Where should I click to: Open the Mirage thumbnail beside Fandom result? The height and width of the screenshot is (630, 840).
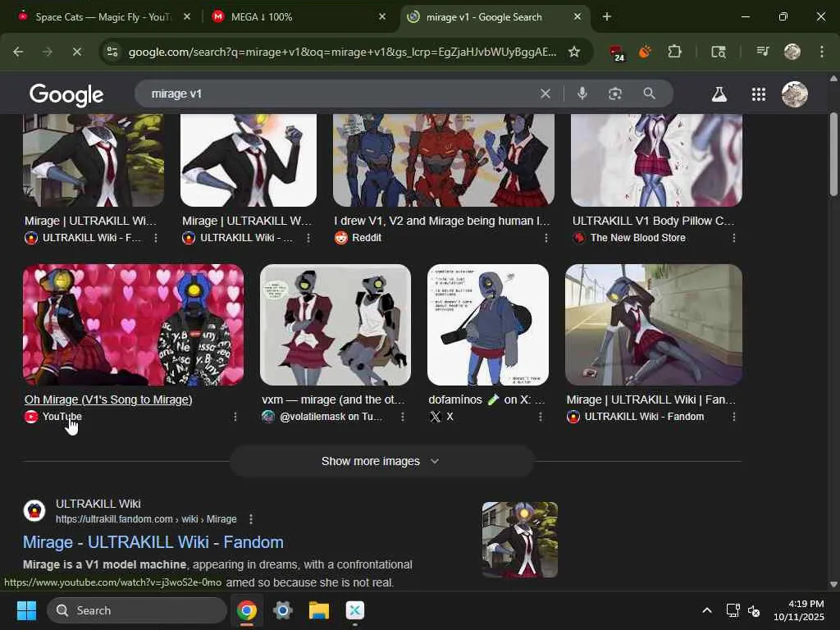coord(519,540)
